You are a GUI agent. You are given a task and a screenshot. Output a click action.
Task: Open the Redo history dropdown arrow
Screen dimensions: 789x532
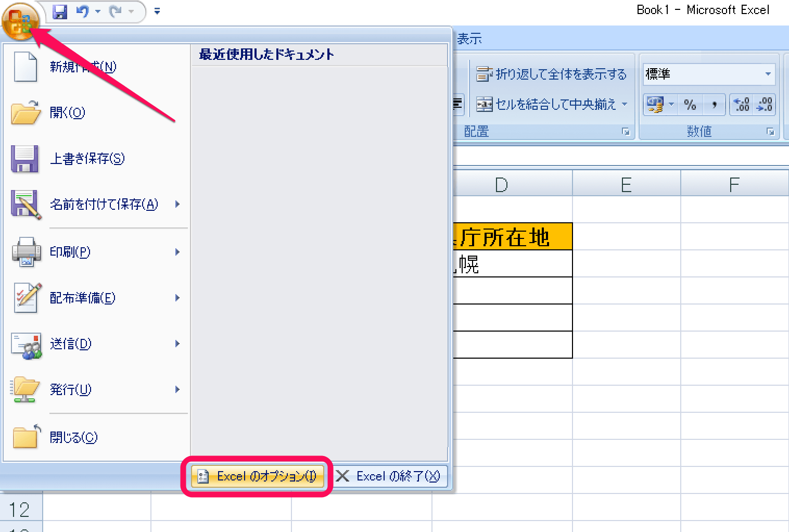tap(131, 11)
